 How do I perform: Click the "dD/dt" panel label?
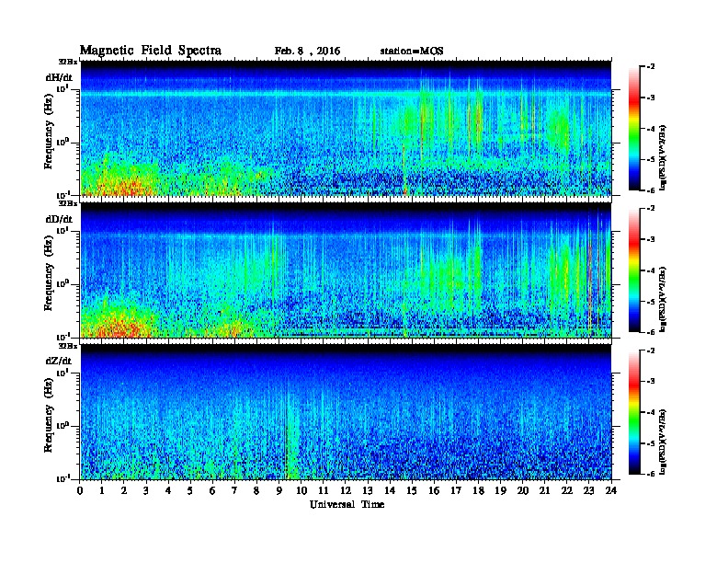(59, 219)
